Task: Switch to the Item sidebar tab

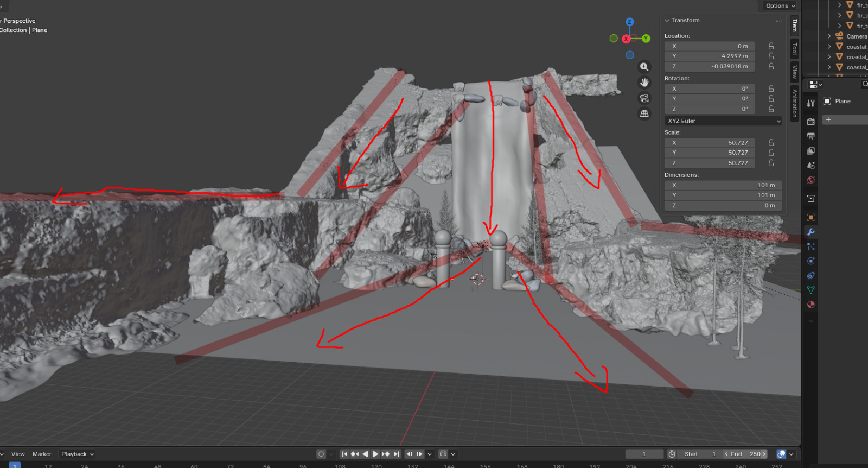Action: coord(794,26)
